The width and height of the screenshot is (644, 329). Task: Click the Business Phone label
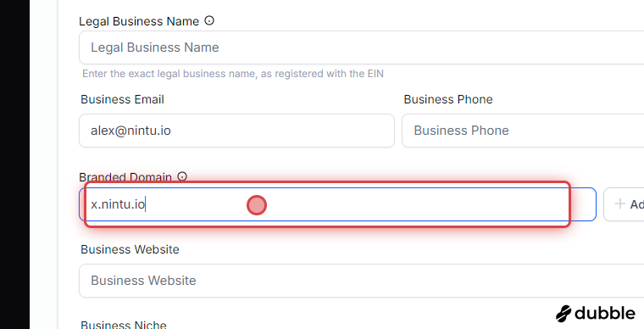pos(448,99)
